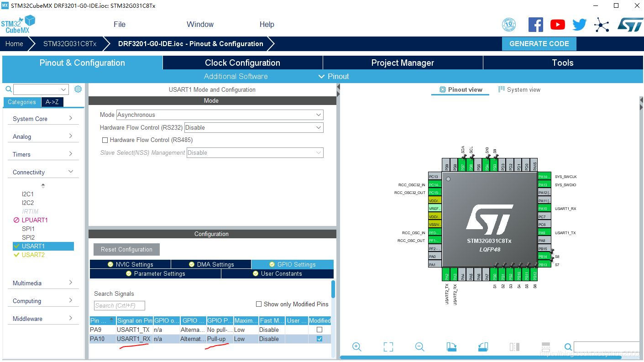Click the pin search magnifier icon
The image size is (644, 362).
[x=568, y=347]
